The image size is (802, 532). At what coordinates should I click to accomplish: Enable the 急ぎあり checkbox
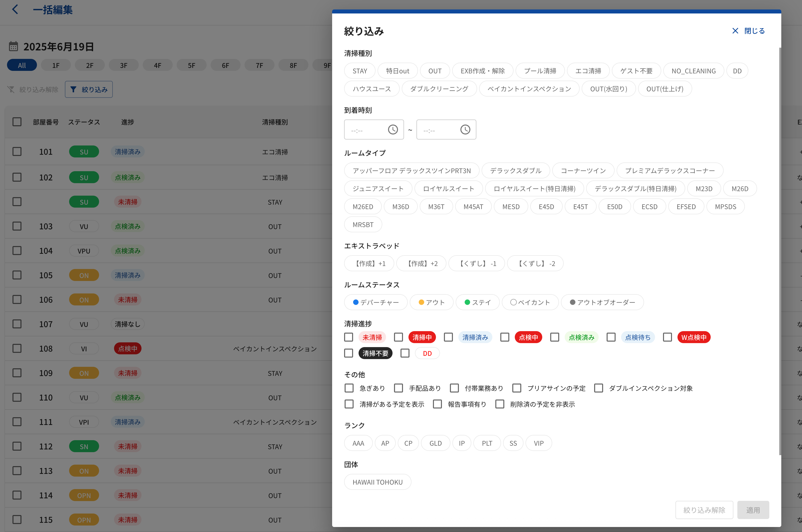(349, 388)
